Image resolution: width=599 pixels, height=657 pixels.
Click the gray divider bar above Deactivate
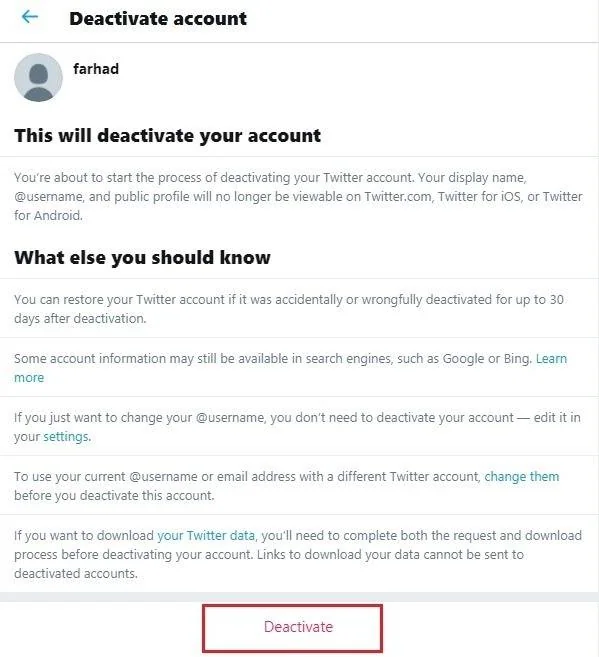[300, 597]
